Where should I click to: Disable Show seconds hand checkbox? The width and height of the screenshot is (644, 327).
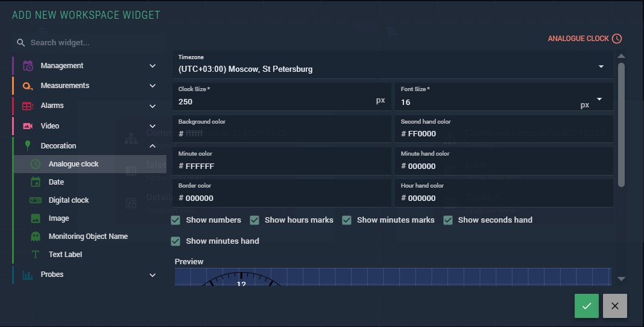(448, 220)
